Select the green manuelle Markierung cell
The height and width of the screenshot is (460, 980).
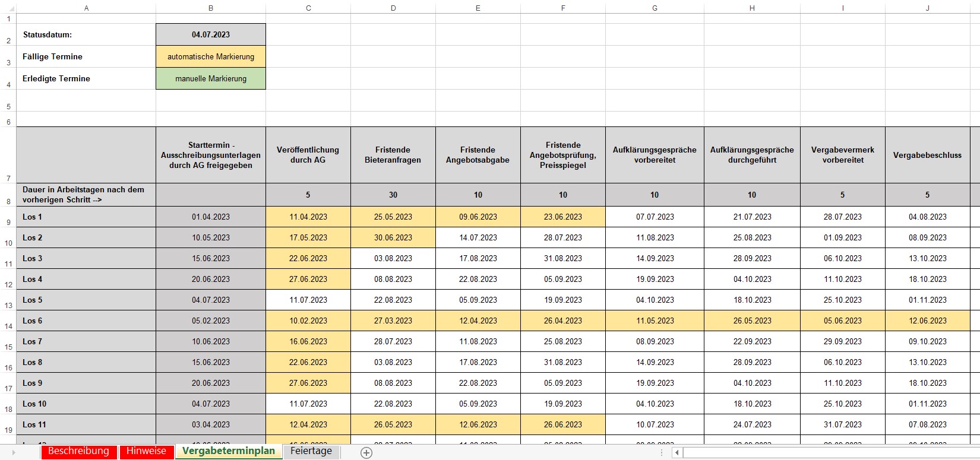210,78
